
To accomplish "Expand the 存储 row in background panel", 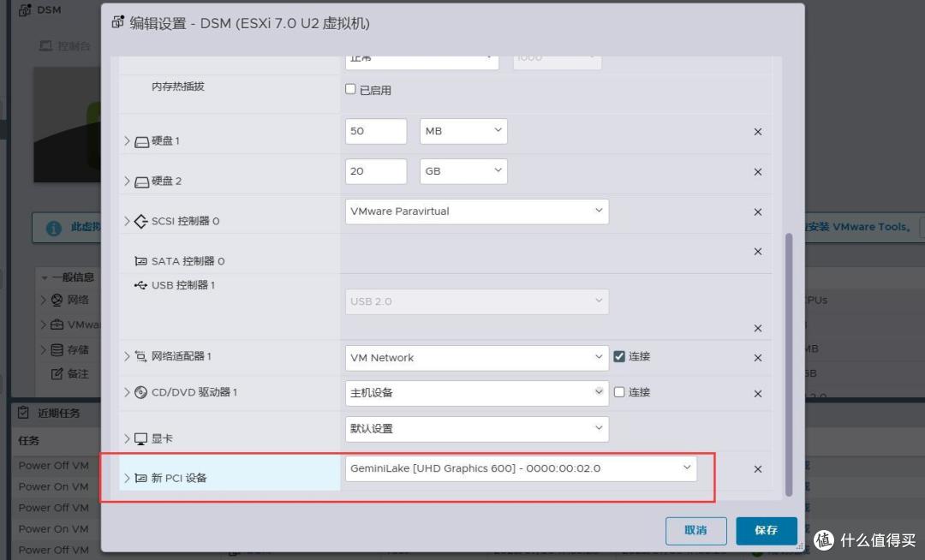I will [43, 350].
